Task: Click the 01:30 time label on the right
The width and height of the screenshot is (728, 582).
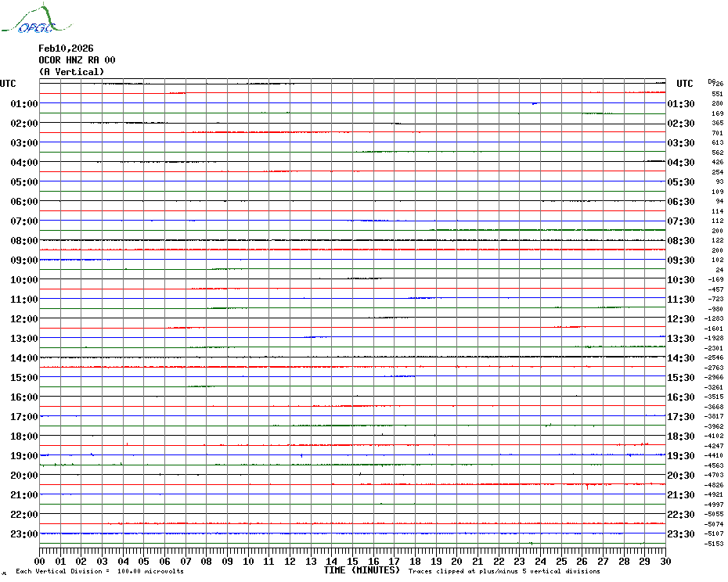Action: click(x=681, y=104)
